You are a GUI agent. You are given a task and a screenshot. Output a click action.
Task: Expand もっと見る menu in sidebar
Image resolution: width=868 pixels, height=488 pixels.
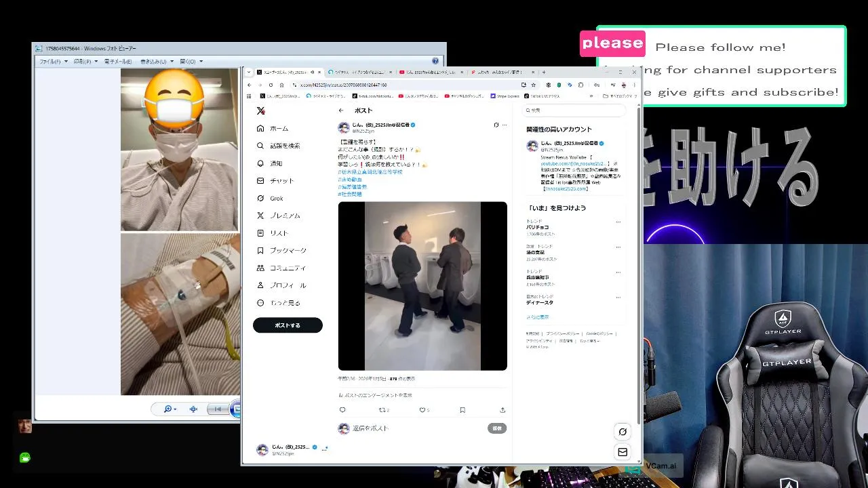coord(278,303)
